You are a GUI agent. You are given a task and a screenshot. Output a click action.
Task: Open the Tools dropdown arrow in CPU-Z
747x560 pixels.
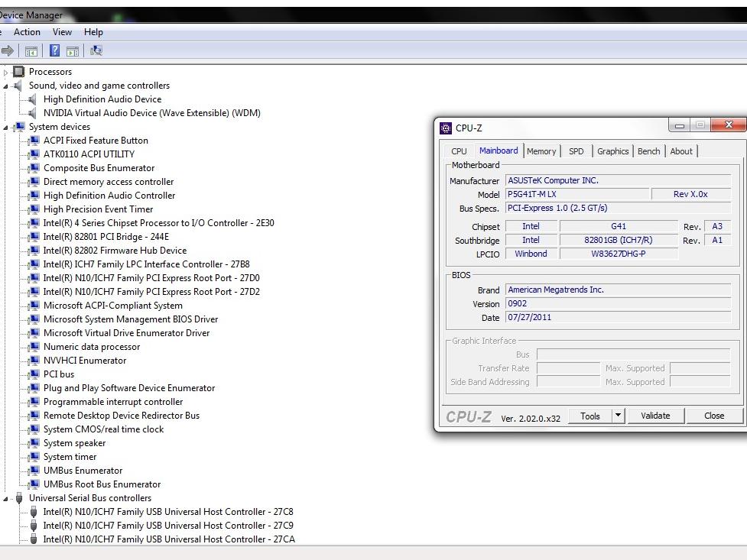618,416
